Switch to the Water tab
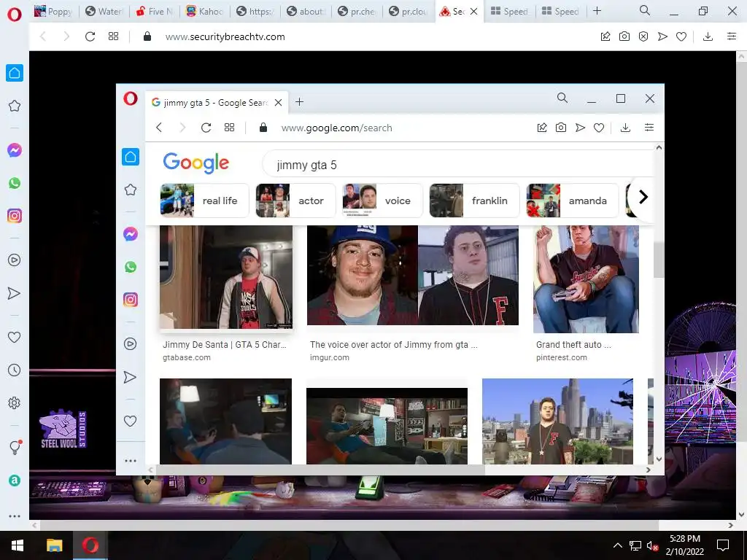The width and height of the screenshot is (747, 560). (104, 11)
